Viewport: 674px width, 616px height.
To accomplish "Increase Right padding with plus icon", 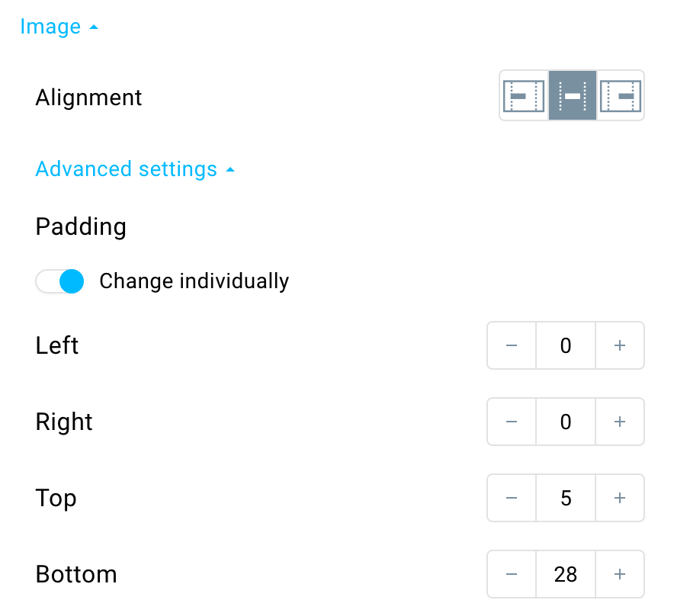I will click(x=620, y=422).
